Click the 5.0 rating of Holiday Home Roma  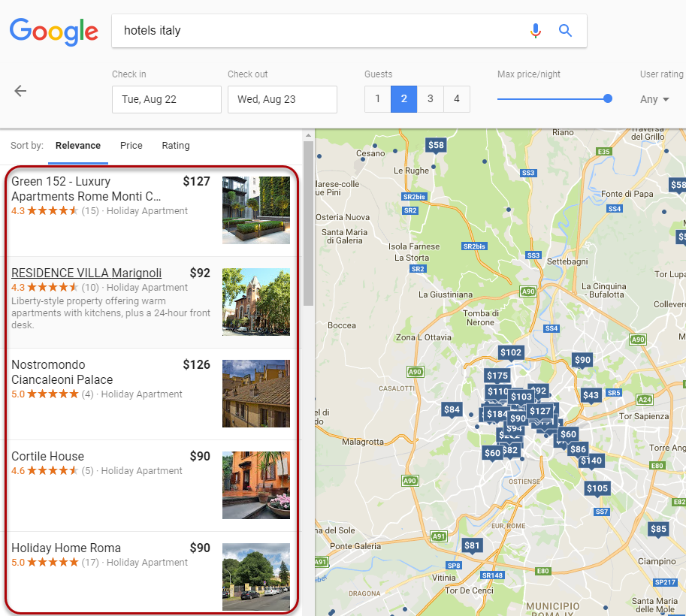[x=18, y=563]
